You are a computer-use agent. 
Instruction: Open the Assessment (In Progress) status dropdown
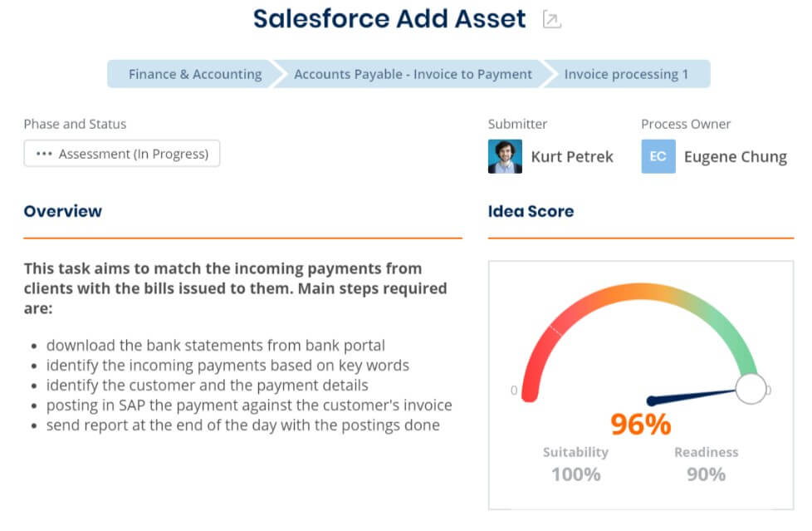122,154
